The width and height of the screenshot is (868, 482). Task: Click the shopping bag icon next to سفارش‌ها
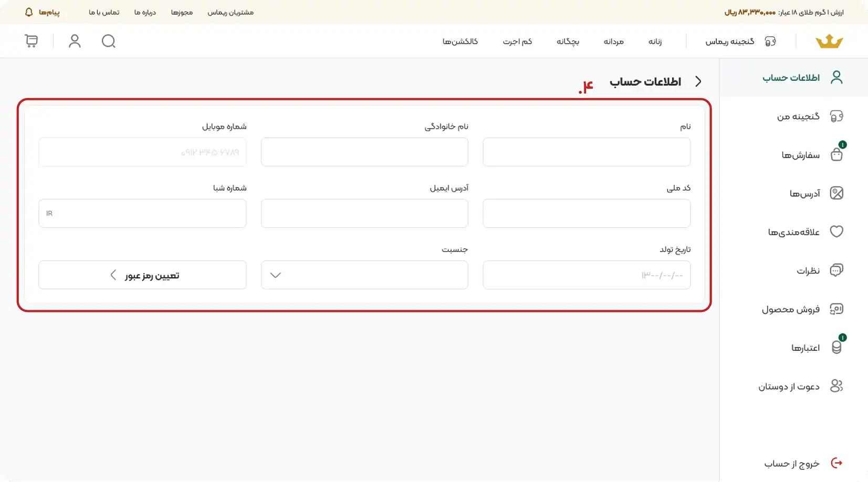point(836,154)
